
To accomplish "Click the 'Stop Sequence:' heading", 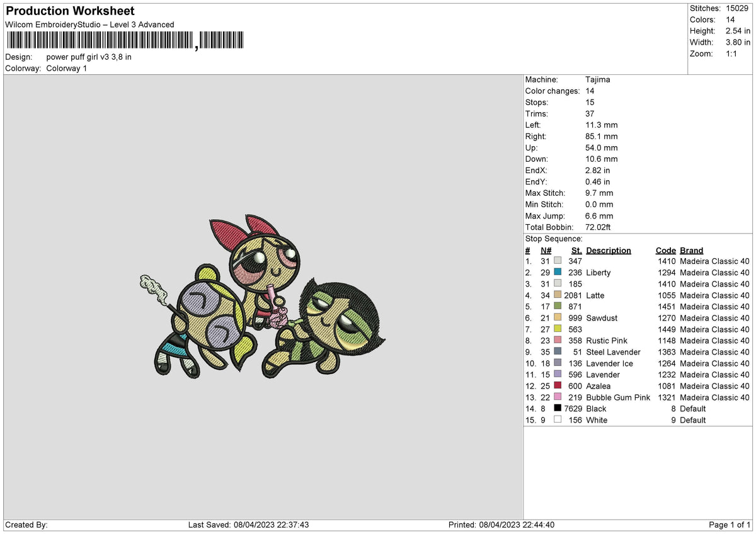I will (x=554, y=239).
